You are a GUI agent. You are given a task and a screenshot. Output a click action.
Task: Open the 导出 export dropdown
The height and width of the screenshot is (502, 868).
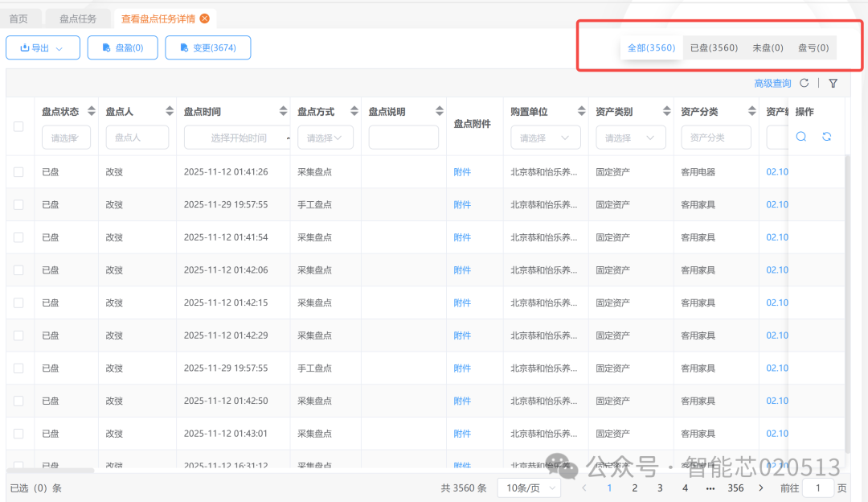(43, 47)
